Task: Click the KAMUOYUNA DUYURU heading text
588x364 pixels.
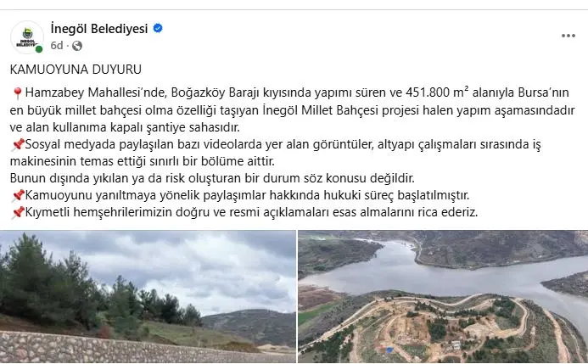Action: [76, 70]
